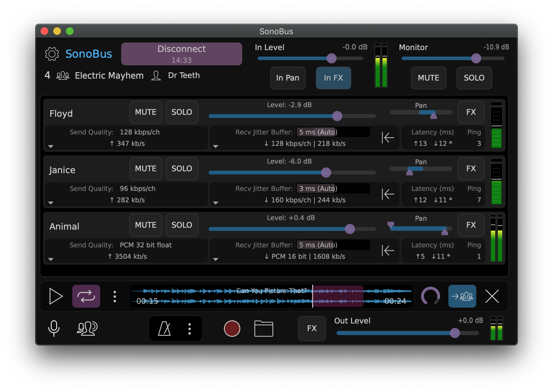Click Janice's Latency and Ping readout
553x392 pixels.
443,194
